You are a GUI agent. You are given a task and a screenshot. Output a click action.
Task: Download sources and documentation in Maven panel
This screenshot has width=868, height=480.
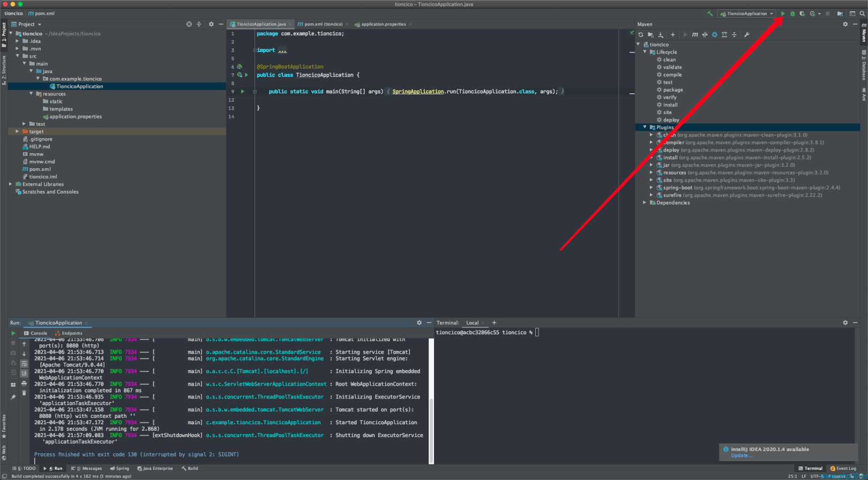pos(661,34)
